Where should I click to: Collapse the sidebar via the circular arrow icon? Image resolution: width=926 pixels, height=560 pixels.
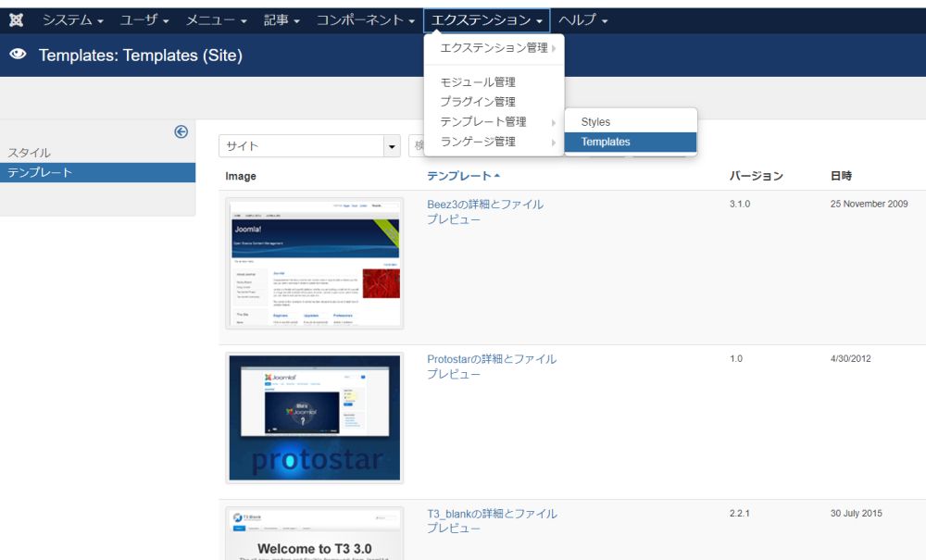click(180, 131)
